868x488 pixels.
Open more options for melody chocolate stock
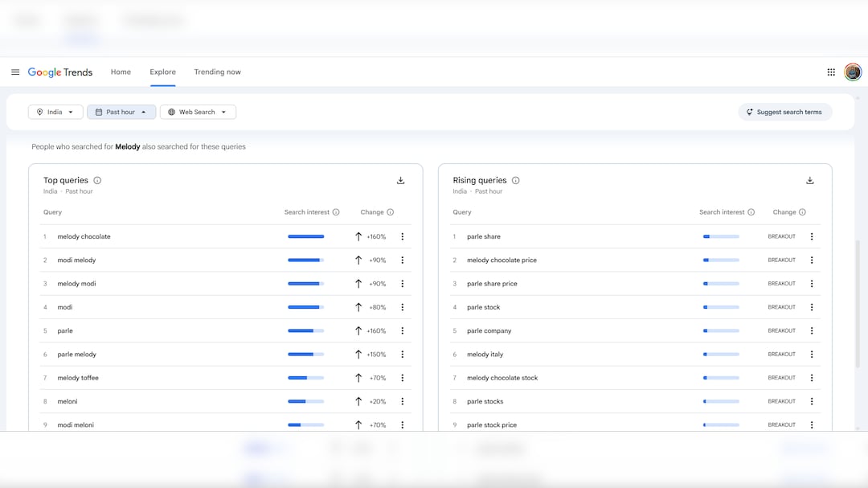[812, 378]
